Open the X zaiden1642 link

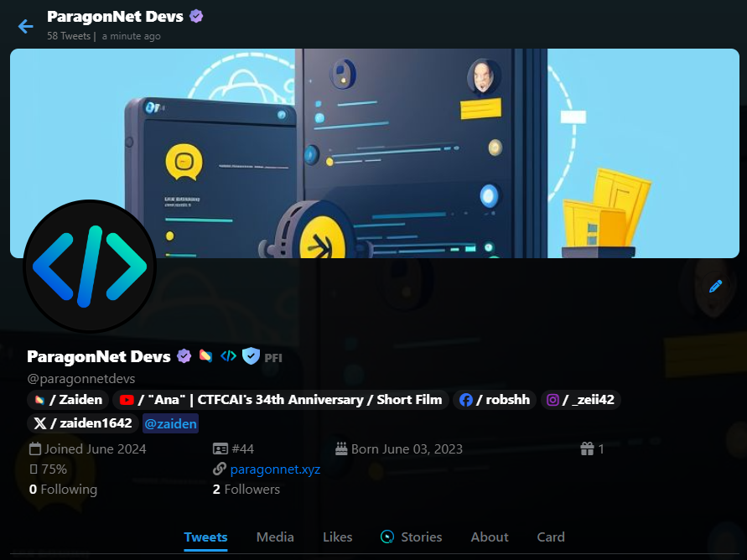pos(83,423)
